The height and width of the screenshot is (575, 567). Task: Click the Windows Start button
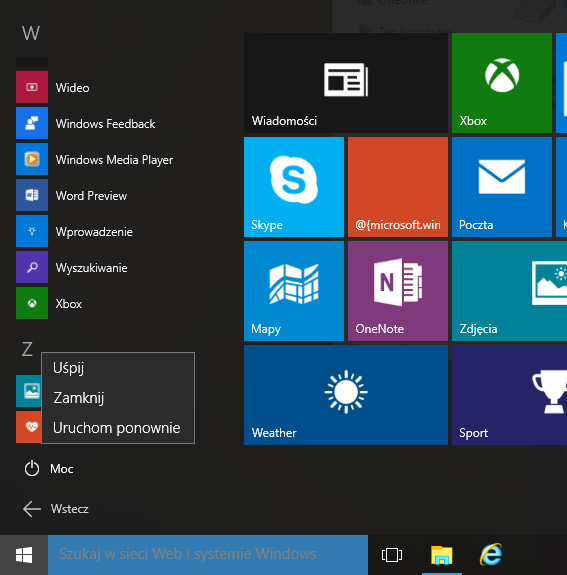tap(24, 555)
